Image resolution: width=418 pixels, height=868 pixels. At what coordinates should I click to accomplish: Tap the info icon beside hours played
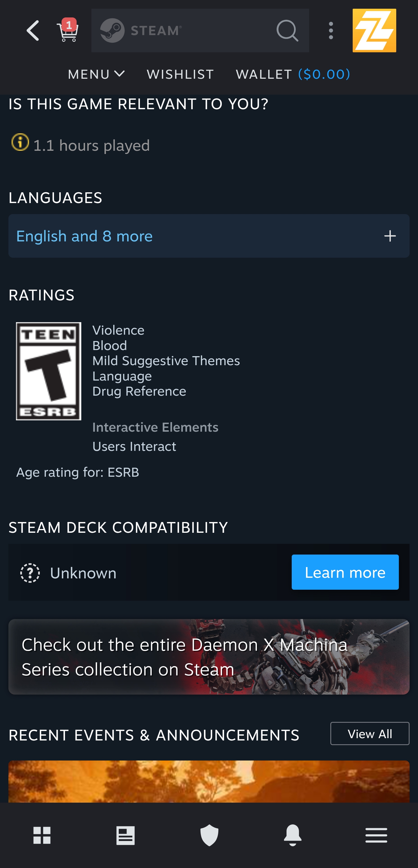point(20,142)
